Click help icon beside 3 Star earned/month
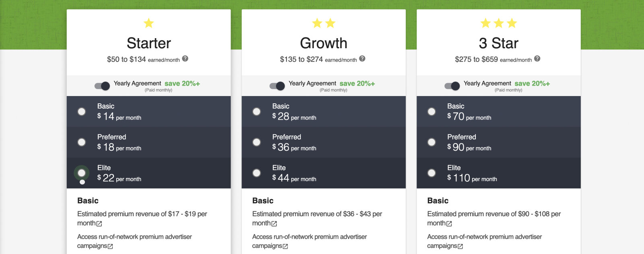 [537, 59]
